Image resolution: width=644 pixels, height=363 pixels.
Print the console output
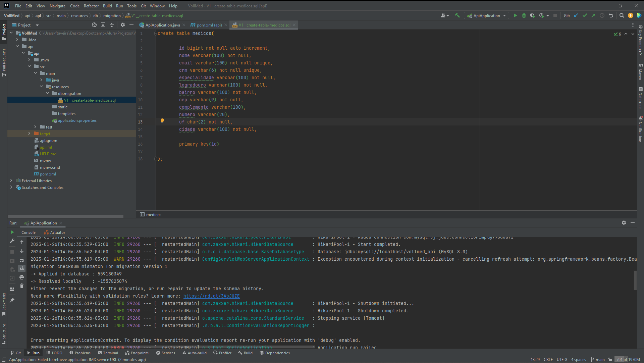(x=22, y=277)
